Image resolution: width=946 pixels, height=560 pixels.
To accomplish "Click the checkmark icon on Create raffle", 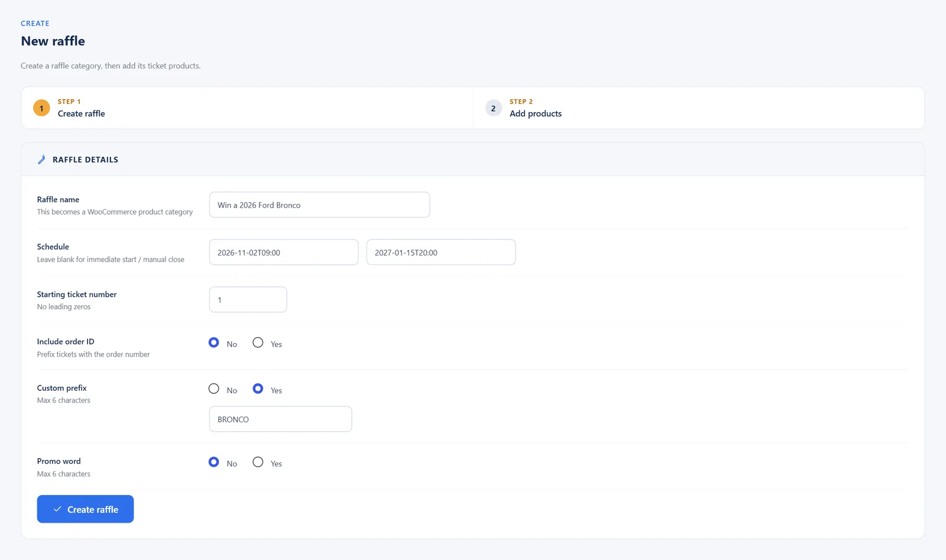I will click(x=57, y=509).
